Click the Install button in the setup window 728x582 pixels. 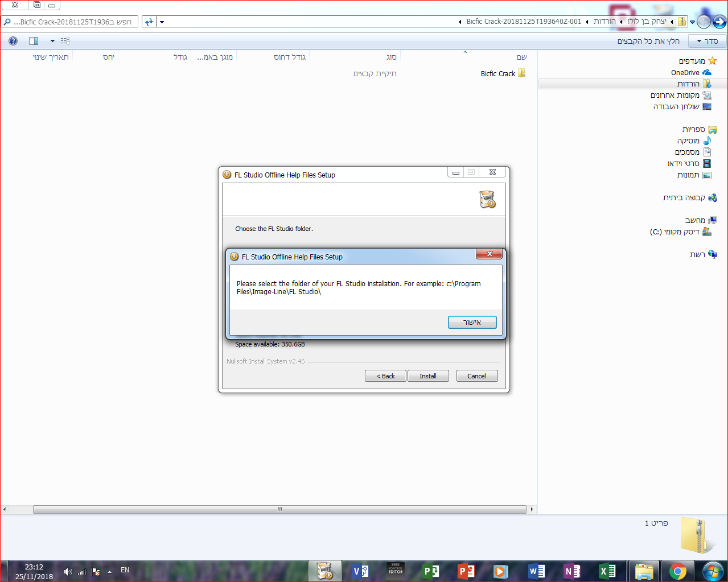[x=428, y=376]
